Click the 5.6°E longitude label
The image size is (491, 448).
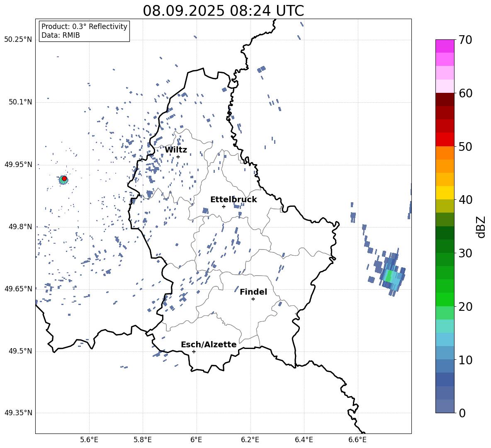click(x=89, y=440)
